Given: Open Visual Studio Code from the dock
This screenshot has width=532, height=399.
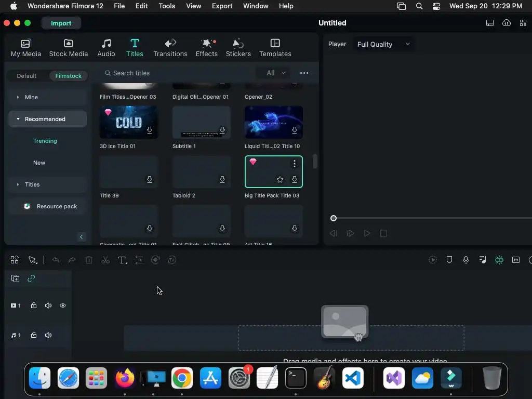Looking at the screenshot, I should tap(353, 378).
